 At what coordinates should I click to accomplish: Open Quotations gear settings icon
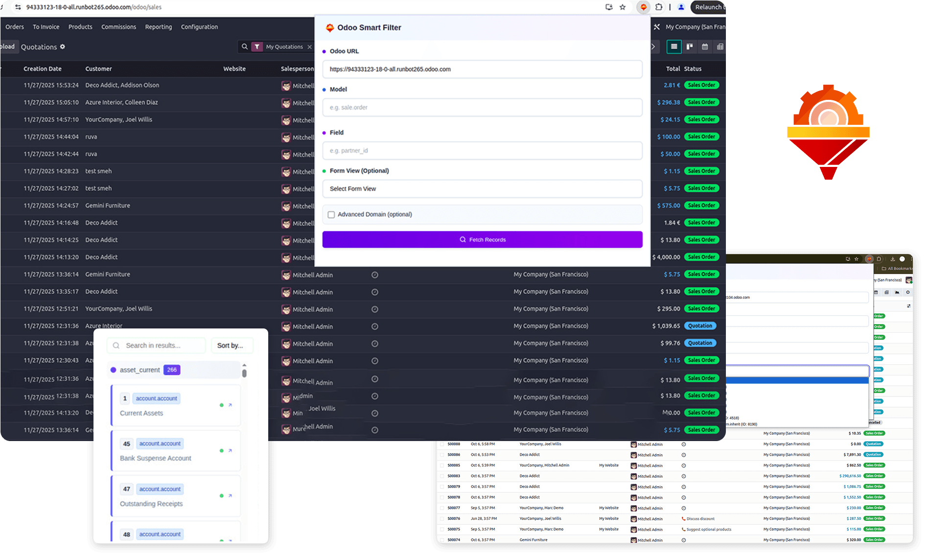pyautogui.click(x=63, y=47)
